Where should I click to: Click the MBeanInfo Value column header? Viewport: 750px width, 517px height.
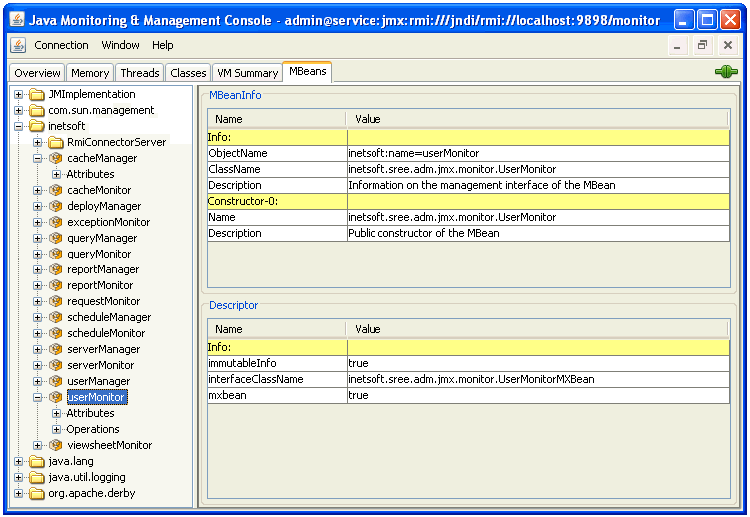point(537,119)
